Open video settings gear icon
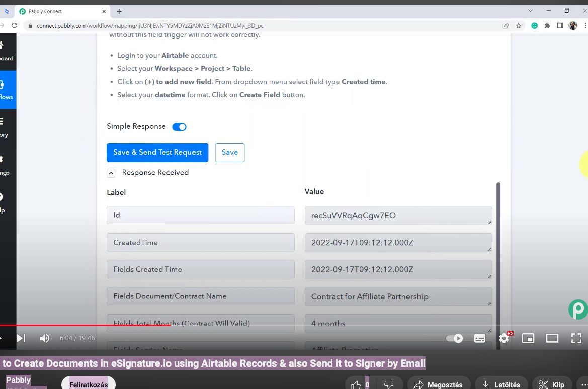The width and height of the screenshot is (588, 389). [x=504, y=338]
